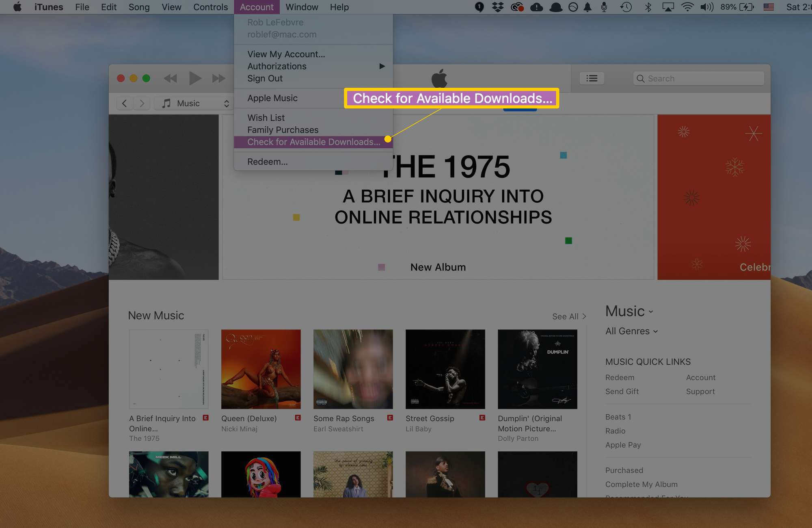
Task: Open Notification bell menu bar icon
Action: (587, 7)
